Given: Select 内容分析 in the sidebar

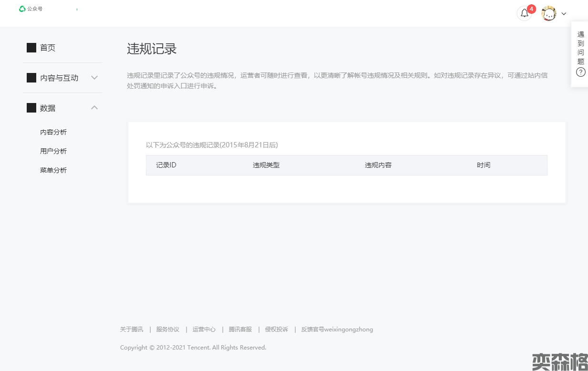Looking at the screenshot, I should click(53, 132).
